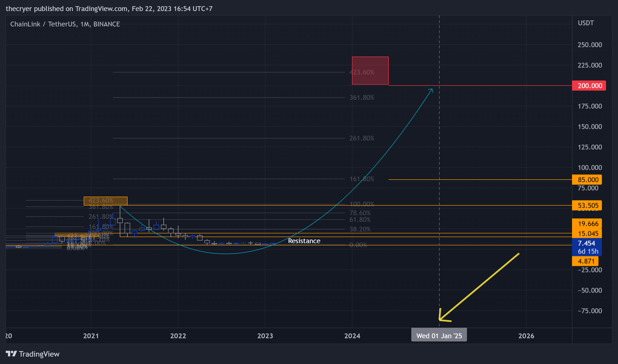618x364 pixels.
Task: Click the orange 15.045 price label
Action: (x=587, y=233)
